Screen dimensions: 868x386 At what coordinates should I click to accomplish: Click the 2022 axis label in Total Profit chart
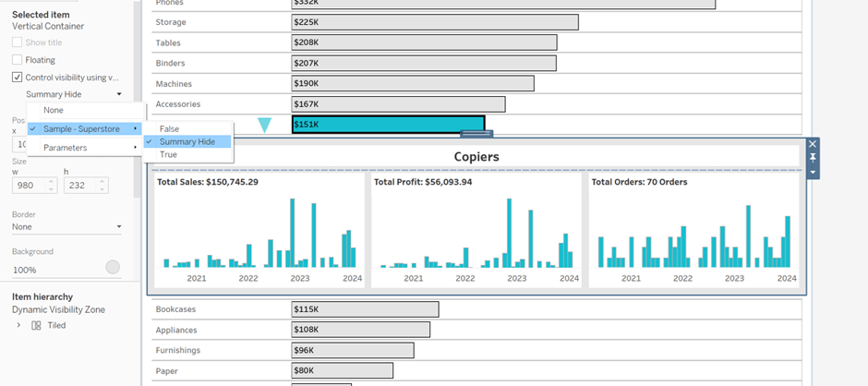(465, 279)
